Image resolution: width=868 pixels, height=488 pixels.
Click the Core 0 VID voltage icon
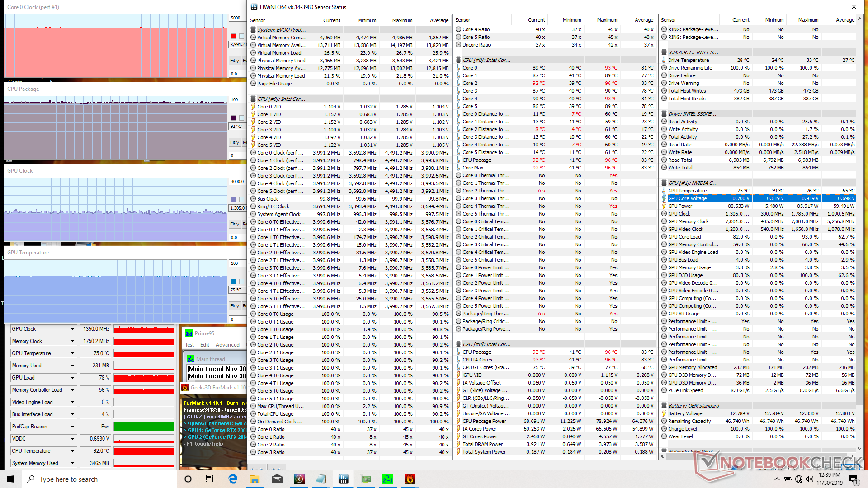(253, 107)
